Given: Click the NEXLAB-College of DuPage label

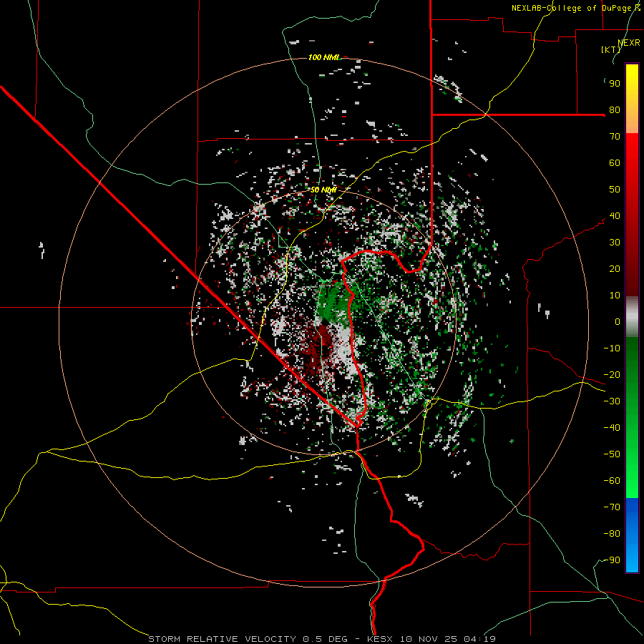Looking at the screenshot, I should 572,8.
